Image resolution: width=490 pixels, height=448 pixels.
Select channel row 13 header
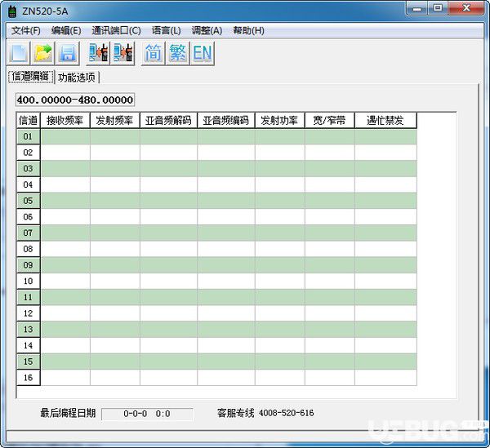(x=28, y=330)
